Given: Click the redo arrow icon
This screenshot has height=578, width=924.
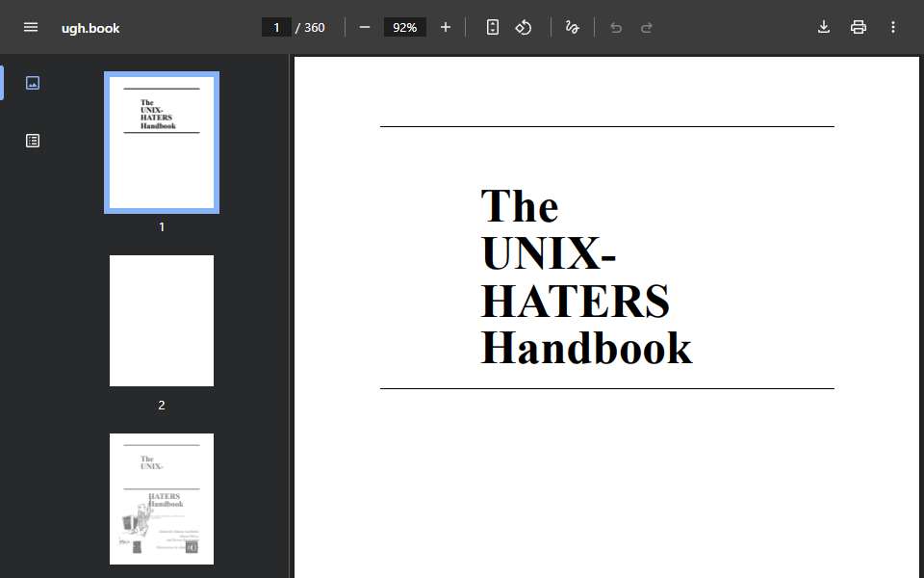Looking at the screenshot, I should (647, 28).
